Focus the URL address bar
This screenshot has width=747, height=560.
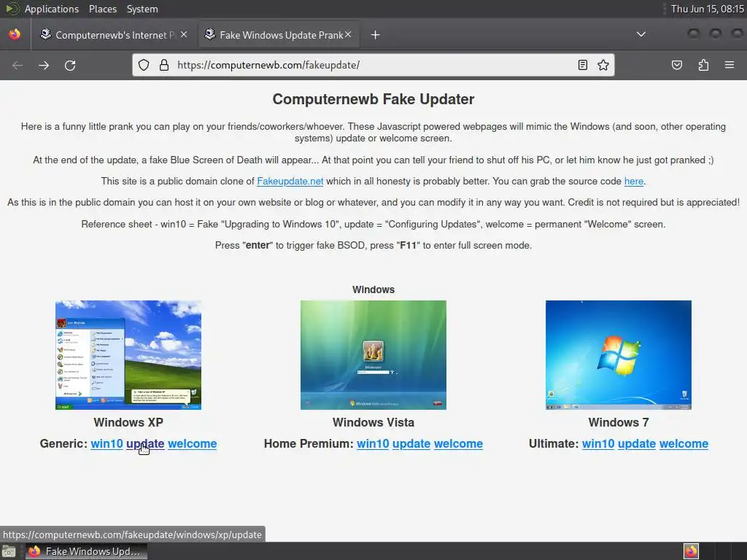click(374, 65)
